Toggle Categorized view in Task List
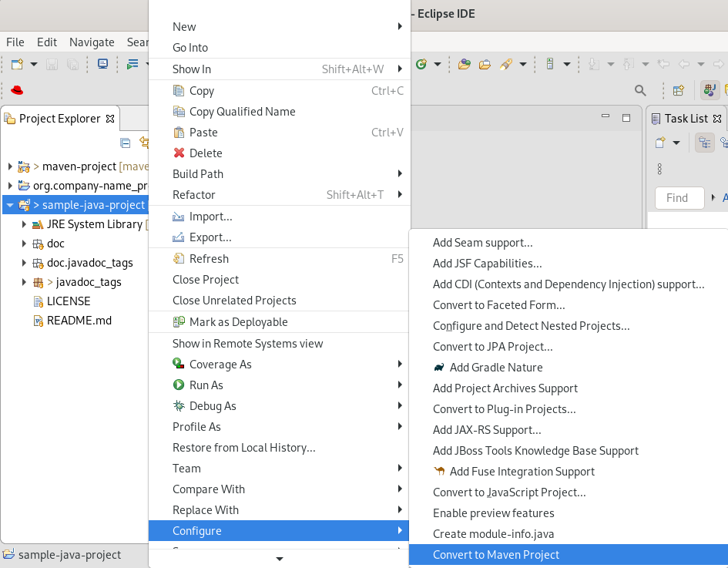Viewport: 728px width, 568px height. (704, 143)
